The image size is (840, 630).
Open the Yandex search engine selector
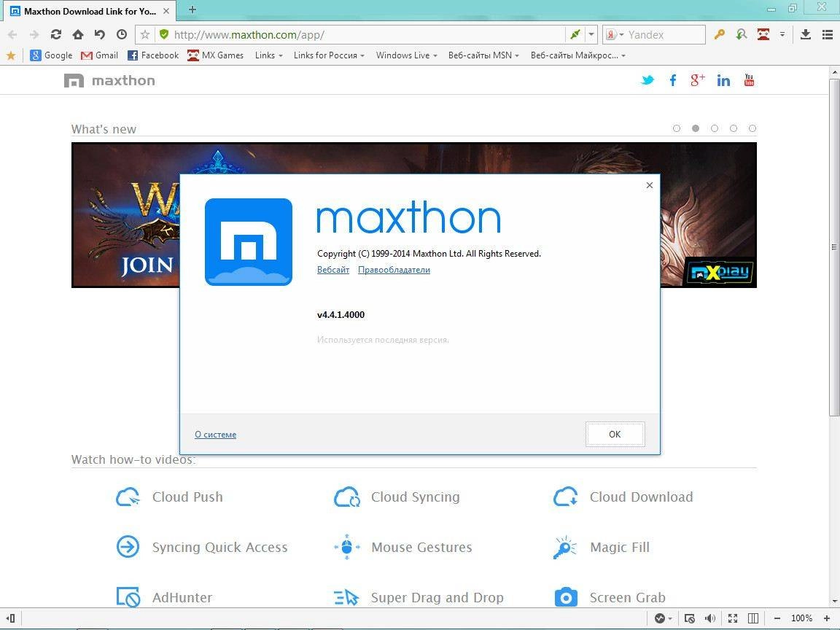tap(615, 35)
